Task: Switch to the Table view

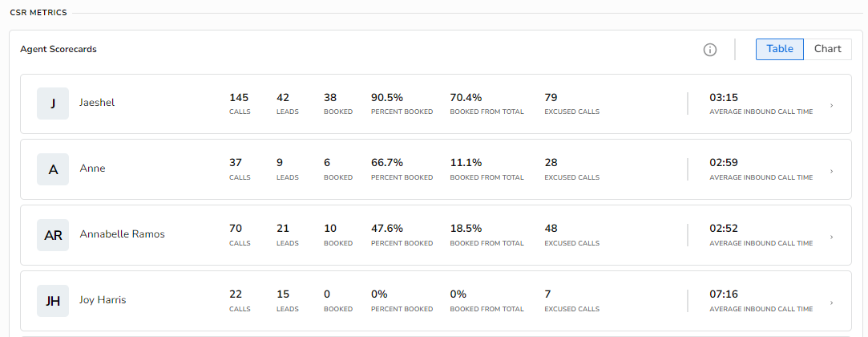Action: pyautogui.click(x=779, y=49)
